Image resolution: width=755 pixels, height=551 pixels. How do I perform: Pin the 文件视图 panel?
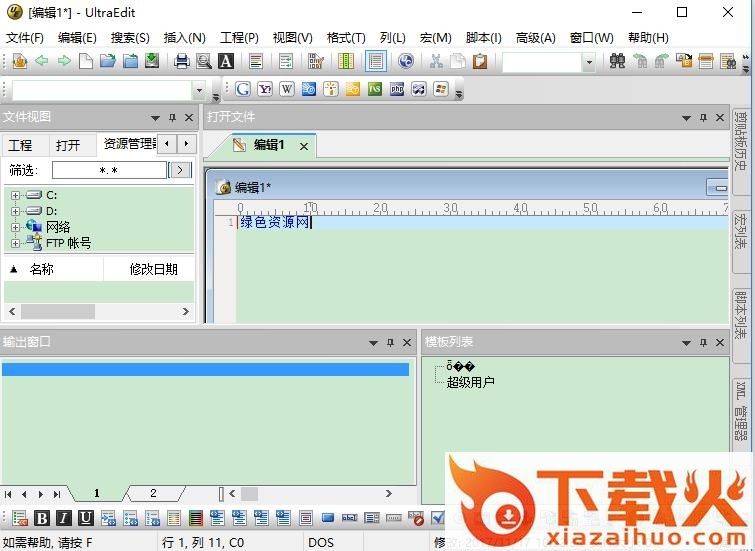[172, 118]
